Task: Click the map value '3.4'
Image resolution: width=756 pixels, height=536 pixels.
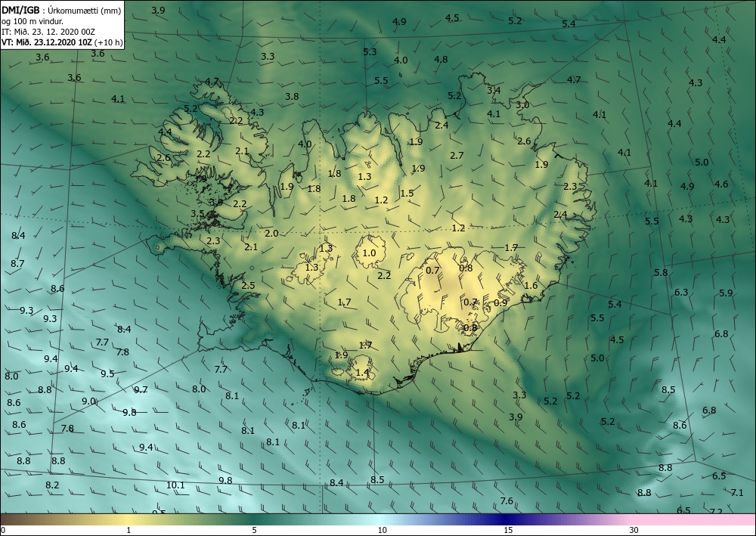Action: [x=494, y=90]
